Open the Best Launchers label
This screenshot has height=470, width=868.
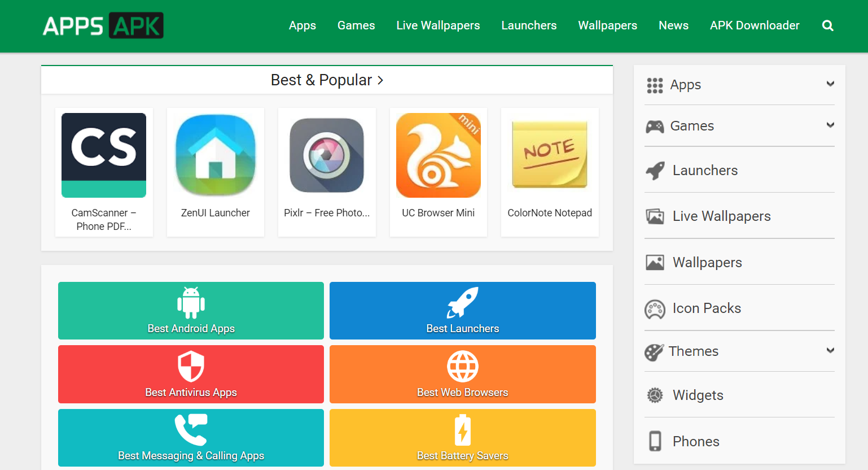point(463,329)
